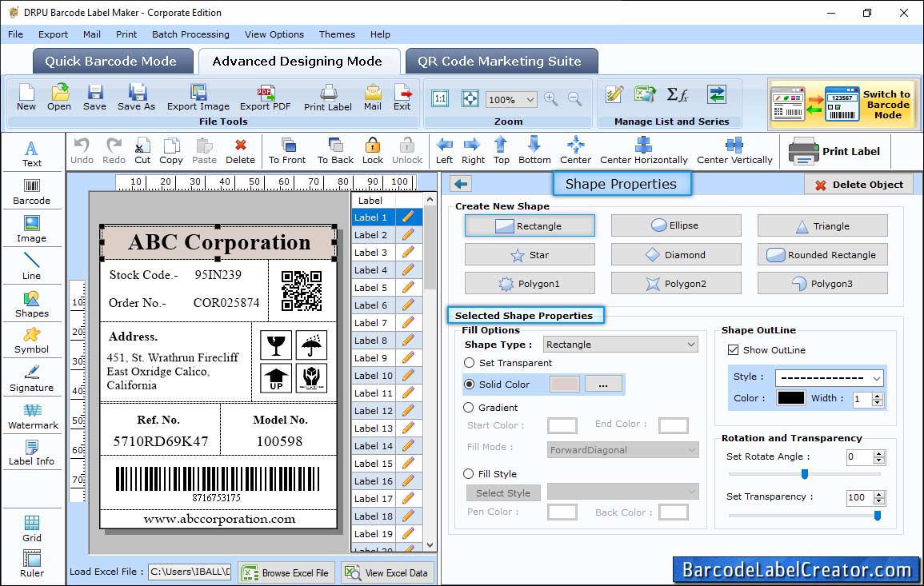Open the zoom percentage dropdown
The height and width of the screenshot is (586, 924).
511,99
